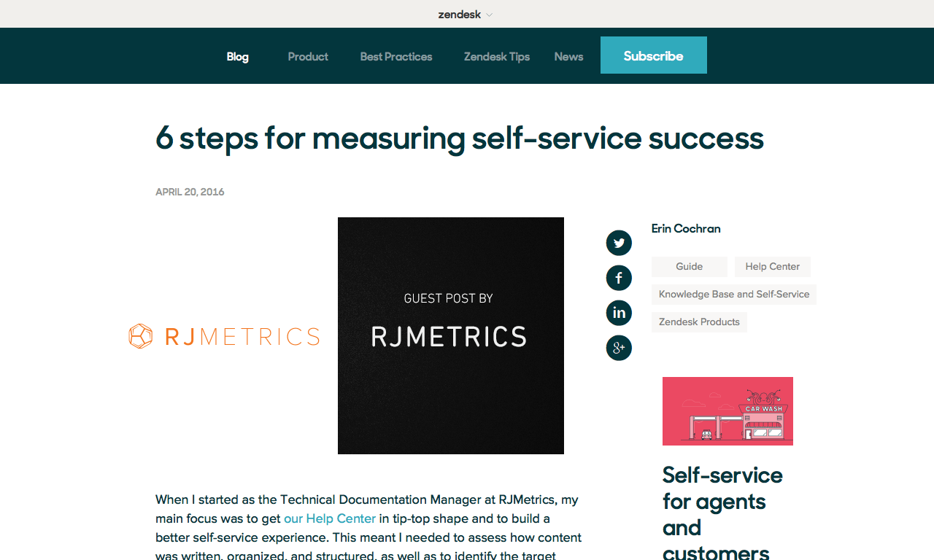934x560 pixels.
Task: Select the Help Center tag
Action: pyautogui.click(x=773, y=267)
